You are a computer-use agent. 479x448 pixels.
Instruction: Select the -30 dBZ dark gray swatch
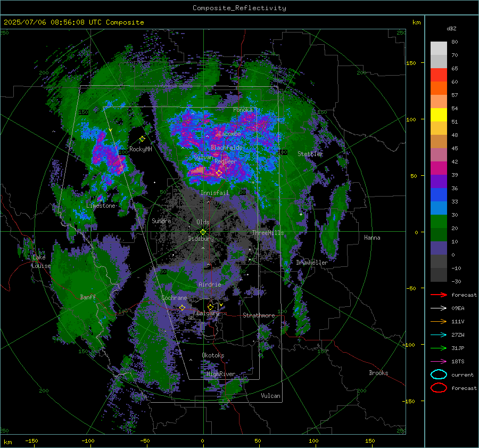click(439, 275)
